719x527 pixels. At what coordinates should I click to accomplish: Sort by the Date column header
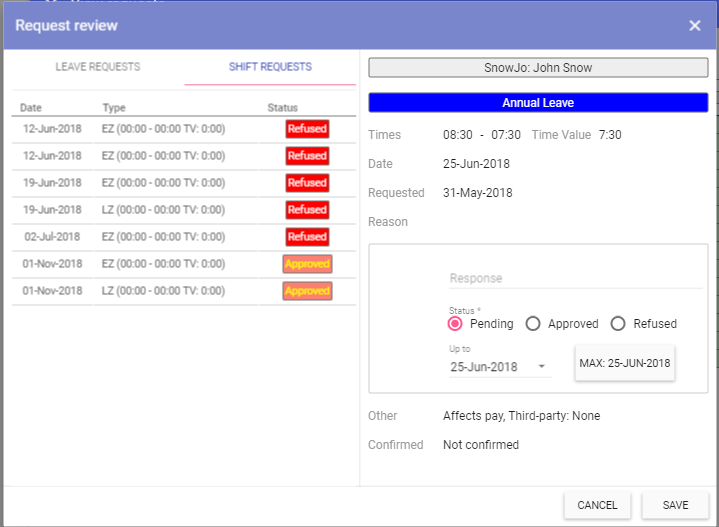point(31,107)
